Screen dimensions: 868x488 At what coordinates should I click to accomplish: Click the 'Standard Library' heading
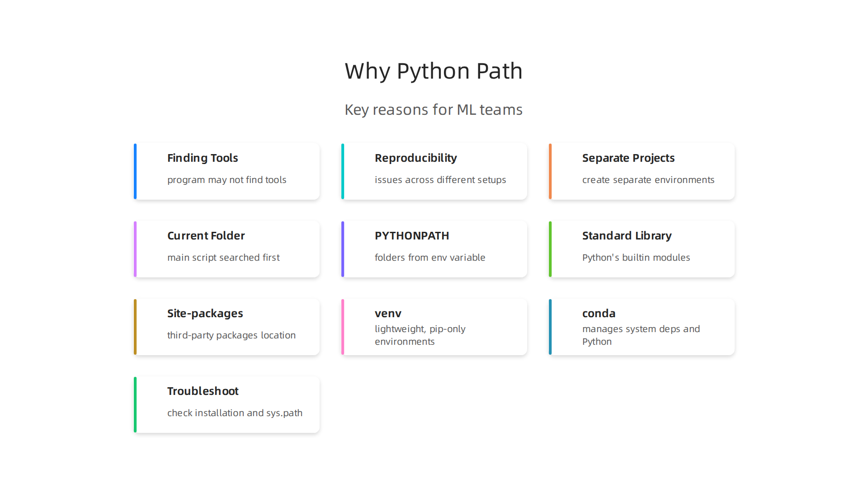tap(627, 236)
